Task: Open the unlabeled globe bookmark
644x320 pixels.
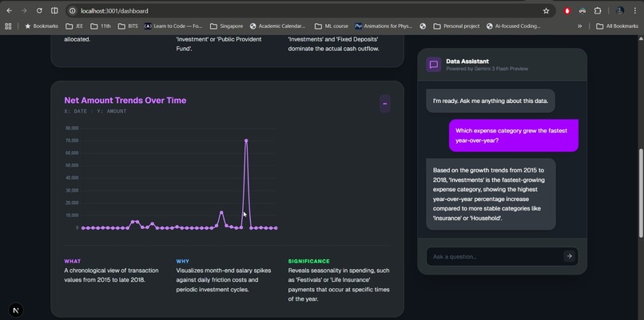Action: tap(423, 26)
